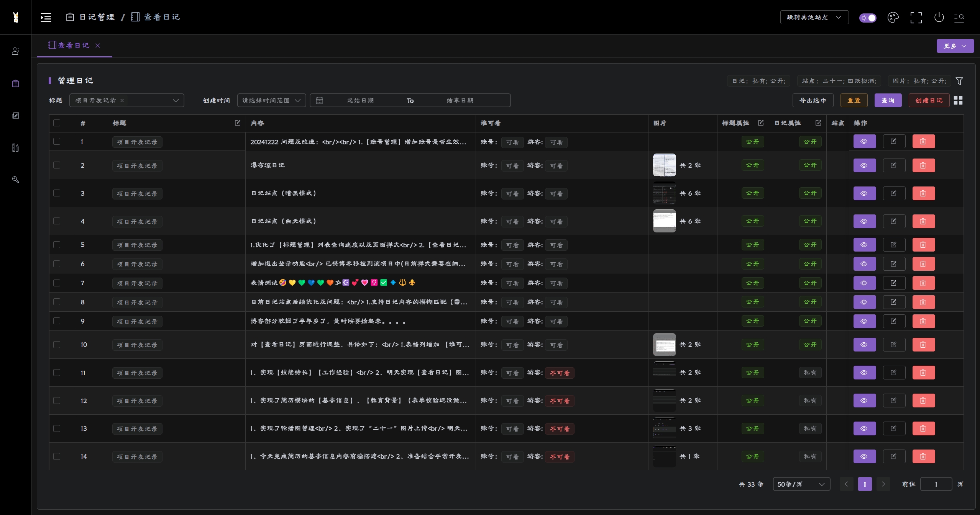View diary entry in row 1

[864, 141]
